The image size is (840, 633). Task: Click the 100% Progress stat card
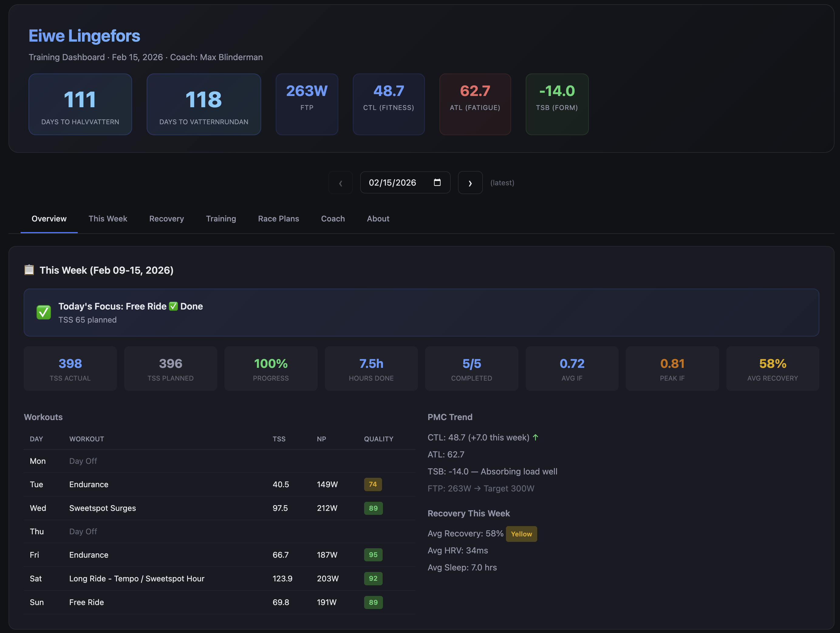[270, 368]
